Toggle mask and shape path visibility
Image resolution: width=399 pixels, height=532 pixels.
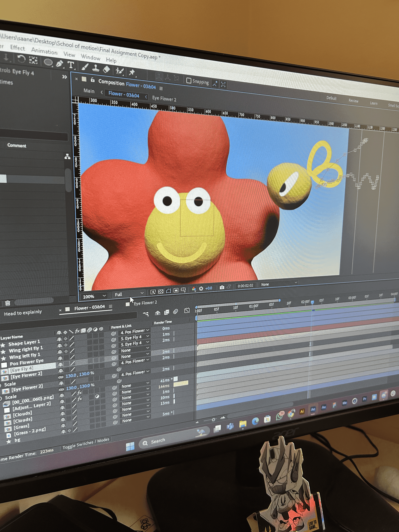point(169,291)
